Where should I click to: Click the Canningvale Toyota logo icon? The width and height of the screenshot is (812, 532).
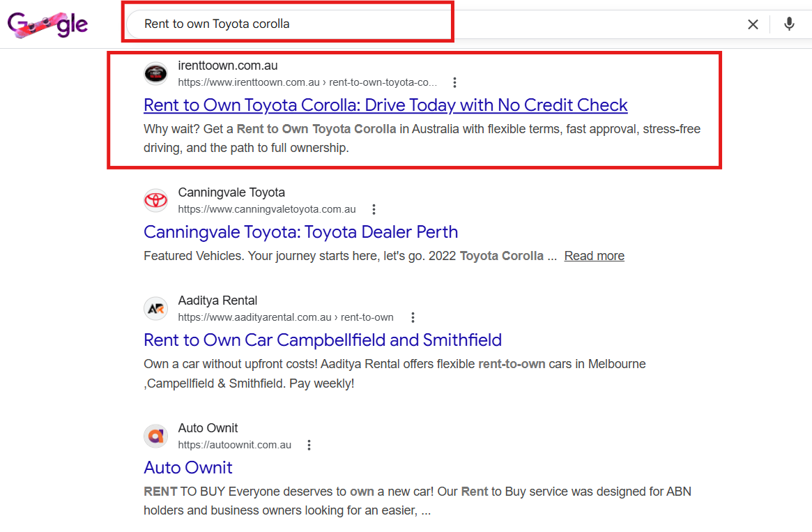pyautogui.click(x=155, y=200)
